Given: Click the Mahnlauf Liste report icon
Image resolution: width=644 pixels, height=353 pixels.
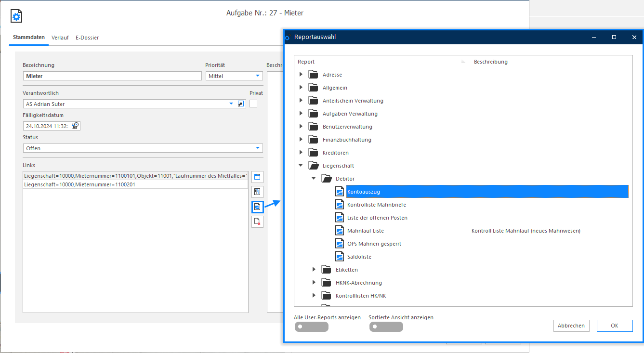Looking at the screenshot, I should coord(340,231).
